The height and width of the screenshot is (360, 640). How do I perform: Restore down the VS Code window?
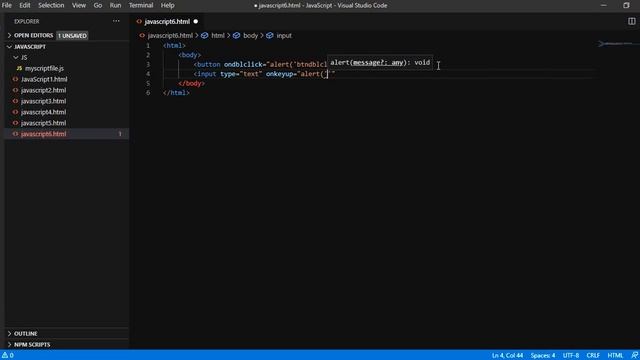coord(626,5)
